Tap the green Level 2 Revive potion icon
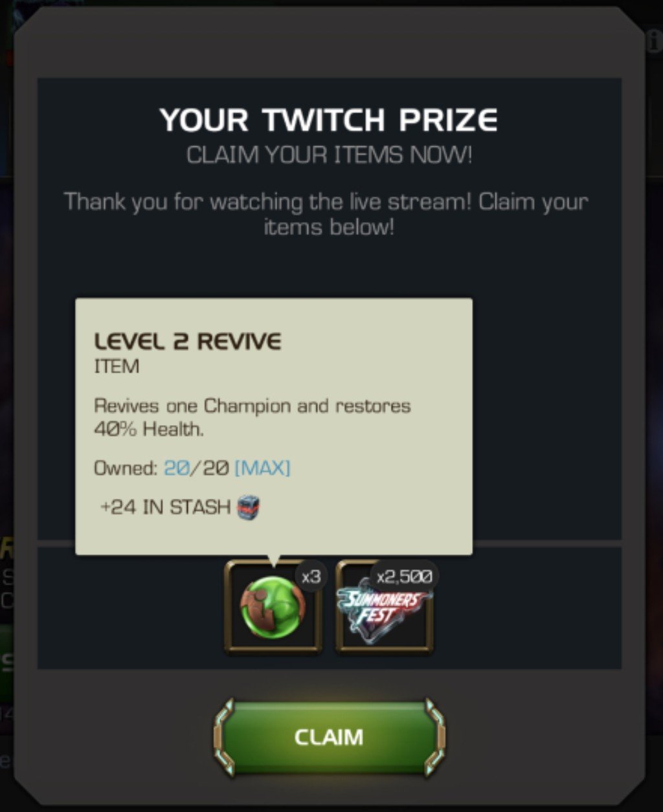 coord(273,607)
